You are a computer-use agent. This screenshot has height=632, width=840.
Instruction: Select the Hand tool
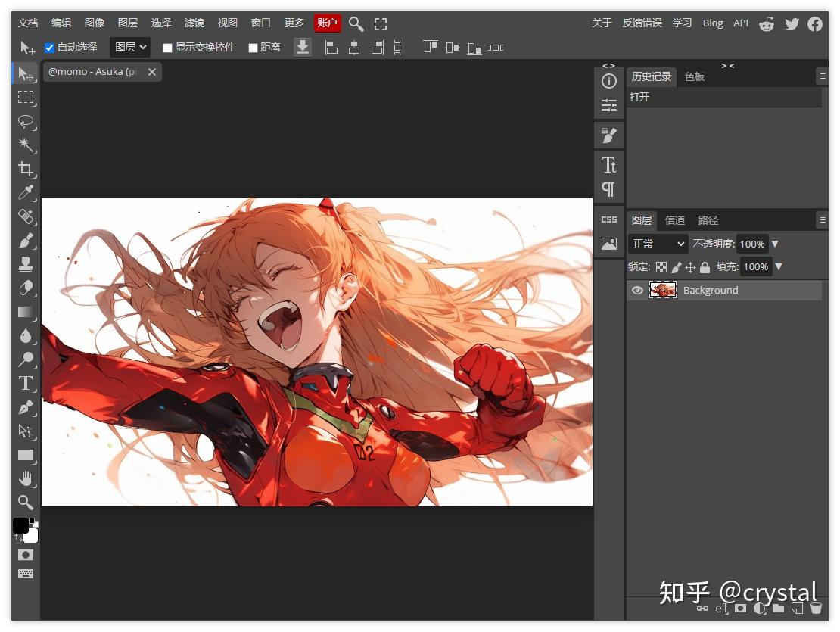25,478
